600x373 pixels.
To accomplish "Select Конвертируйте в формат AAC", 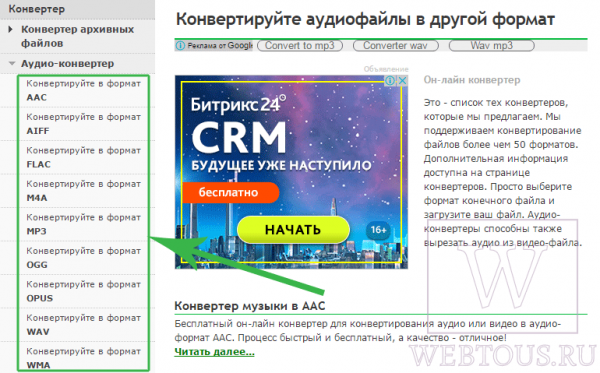I will 83,91.
